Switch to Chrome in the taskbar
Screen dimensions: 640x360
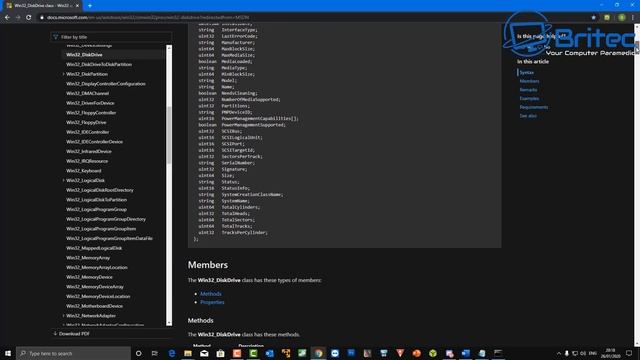[318, 353]
